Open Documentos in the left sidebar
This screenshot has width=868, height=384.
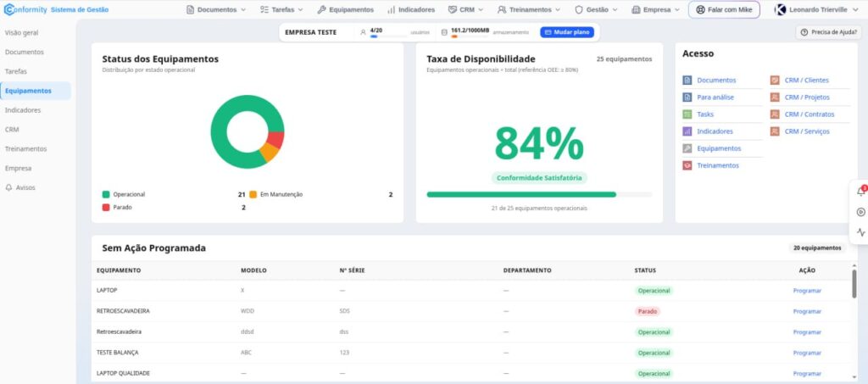[25, 52]
